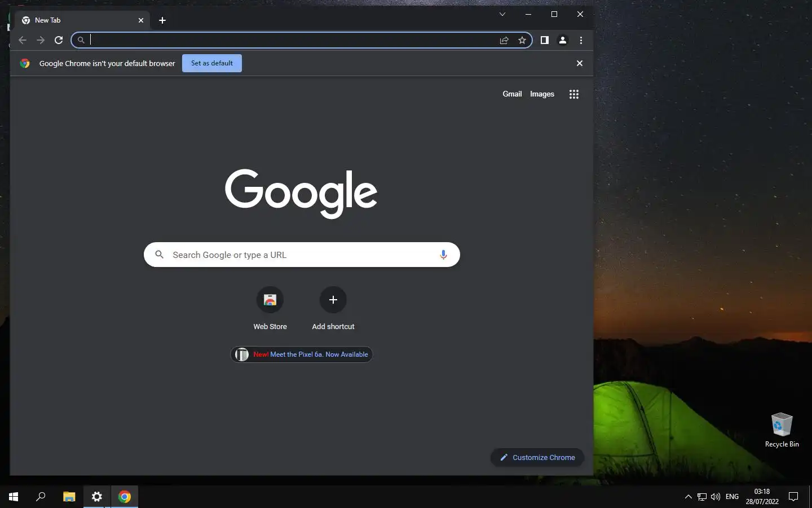Screen dimensions: 812x508
Task: Open the Windows Start menu
Action: click(x=14, y=497)
